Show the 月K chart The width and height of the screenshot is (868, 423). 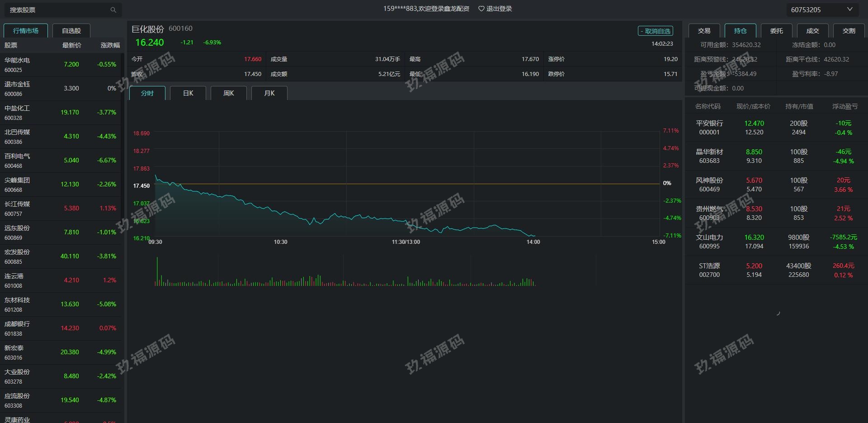[x=269, y=93]
